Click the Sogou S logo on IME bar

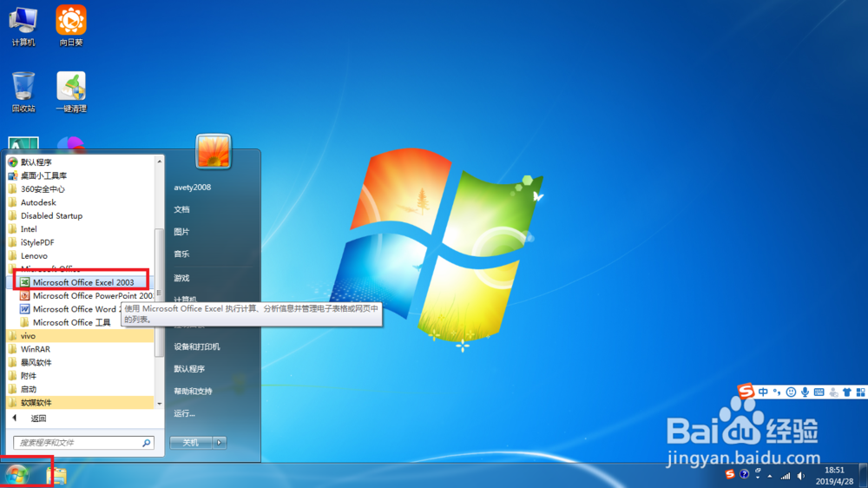tap(746, 392)
